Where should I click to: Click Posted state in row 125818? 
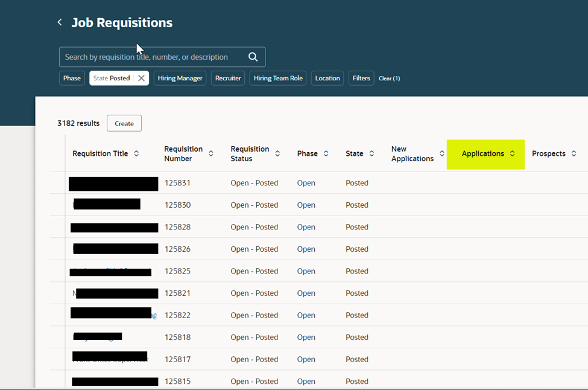tap(357, 337)
